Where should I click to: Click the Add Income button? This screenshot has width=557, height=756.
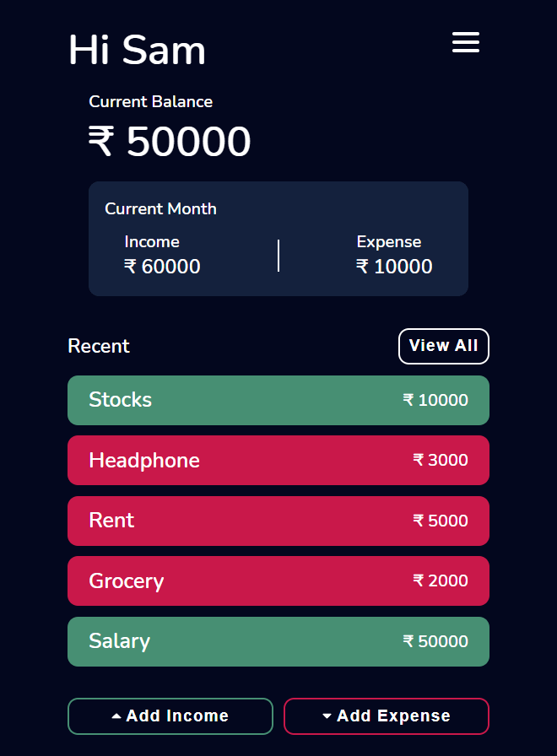pyautogui.click(x=170, y=716)
